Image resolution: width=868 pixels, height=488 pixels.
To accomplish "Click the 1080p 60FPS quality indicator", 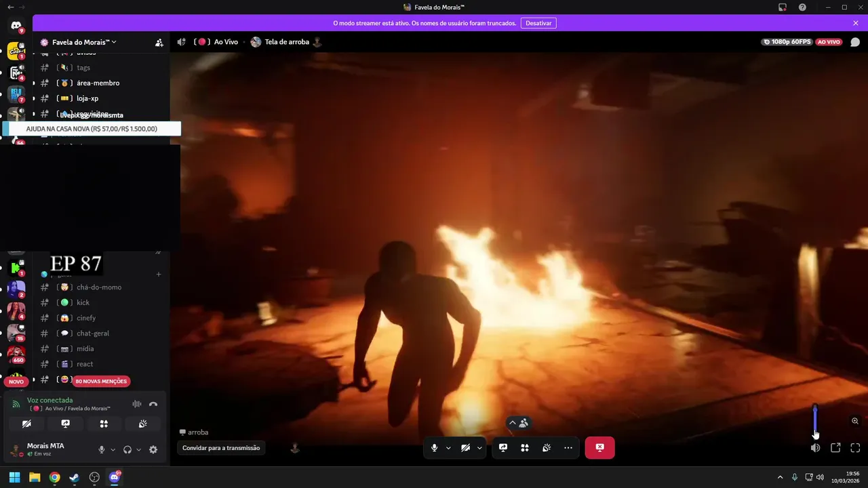I will (x=787, y=42).
